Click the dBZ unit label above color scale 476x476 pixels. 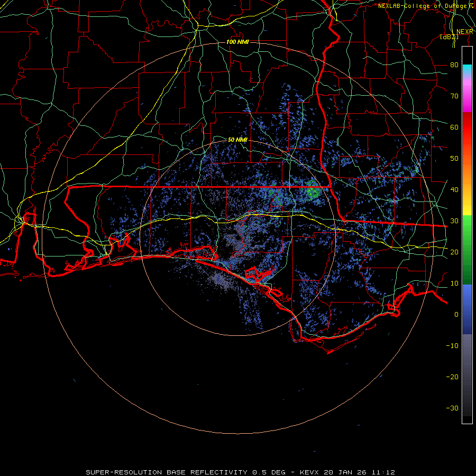(449, 37)
